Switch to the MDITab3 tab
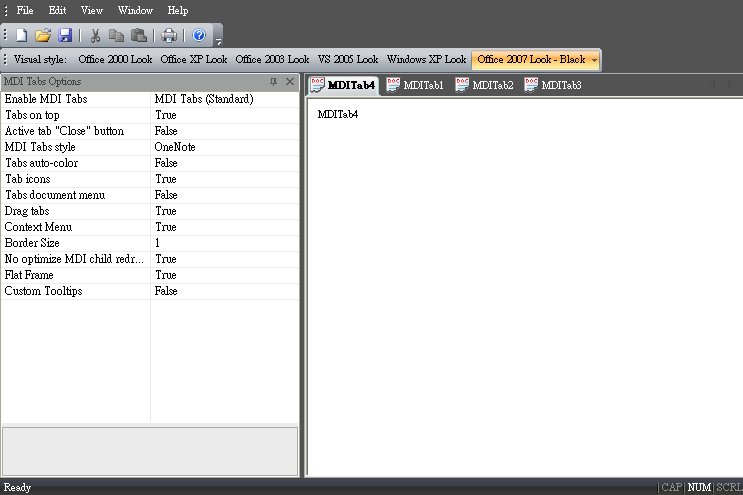 pyautogui.click(x=553, y=85)
